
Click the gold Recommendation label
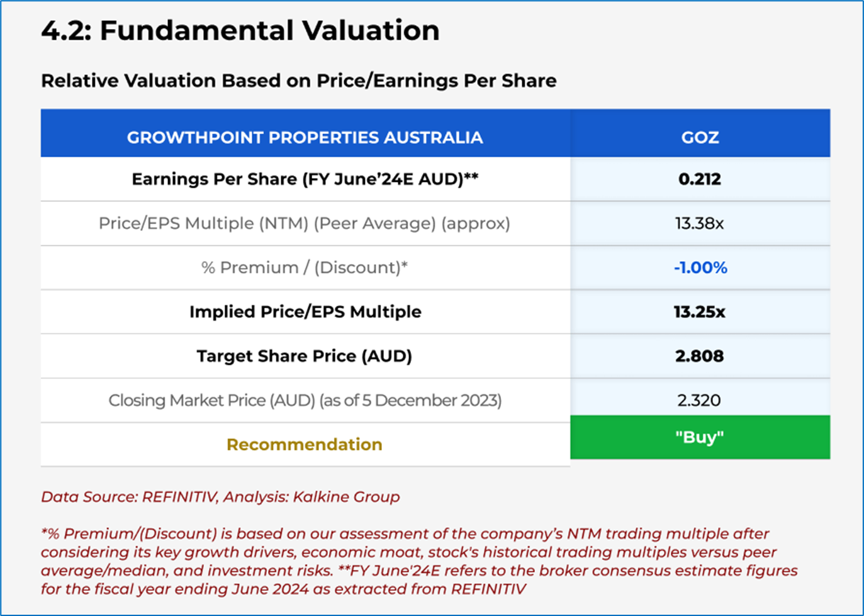[x=305, y=444]
